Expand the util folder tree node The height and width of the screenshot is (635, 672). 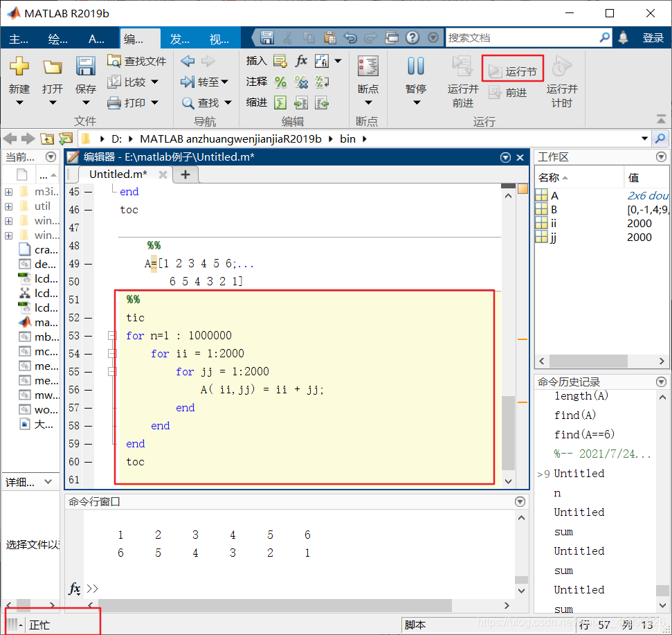tap(8, 206)
